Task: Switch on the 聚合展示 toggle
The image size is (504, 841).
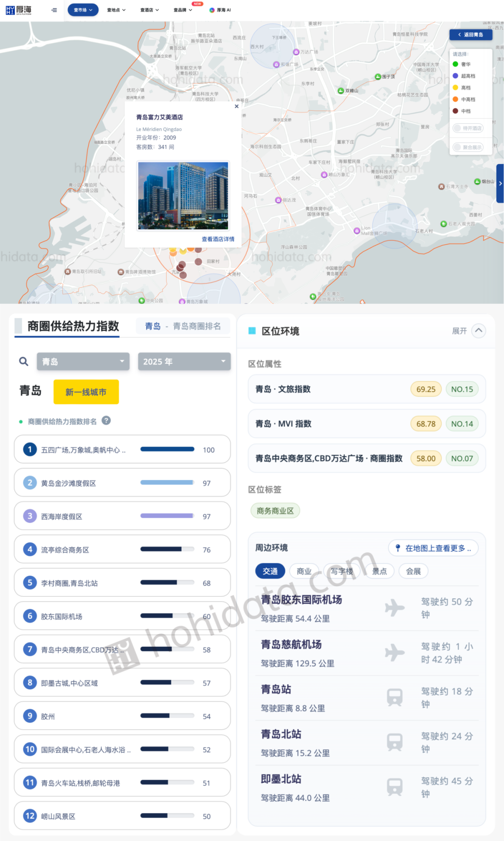Action: (468, 147)
